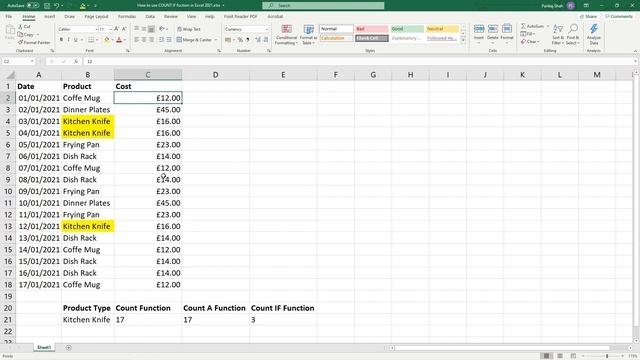
Task: Activate the Format Painter brush
Action: pos(20,42)
